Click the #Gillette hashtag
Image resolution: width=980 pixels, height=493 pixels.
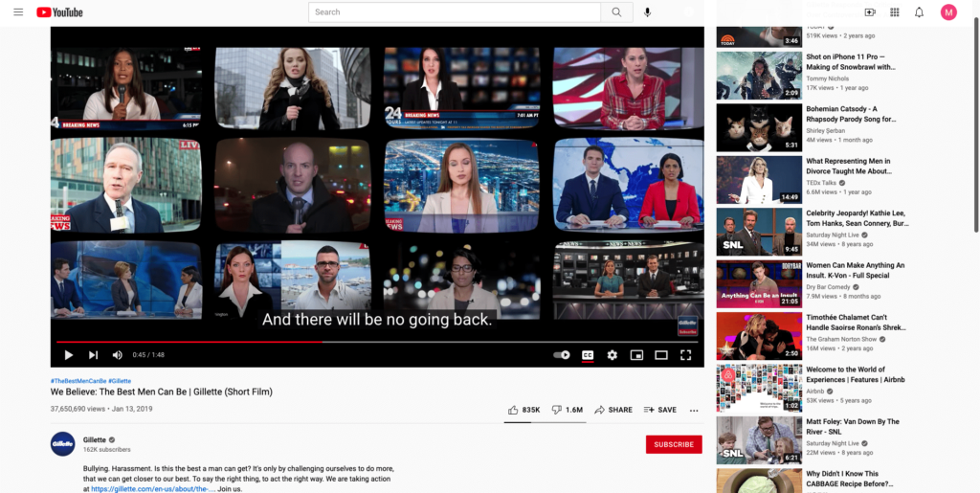(x=120, y=381)
